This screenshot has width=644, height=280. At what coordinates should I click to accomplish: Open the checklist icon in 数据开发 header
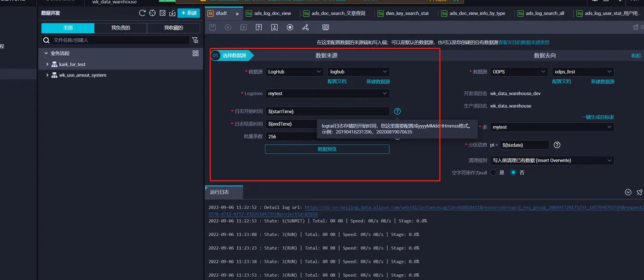coord(162,13)
